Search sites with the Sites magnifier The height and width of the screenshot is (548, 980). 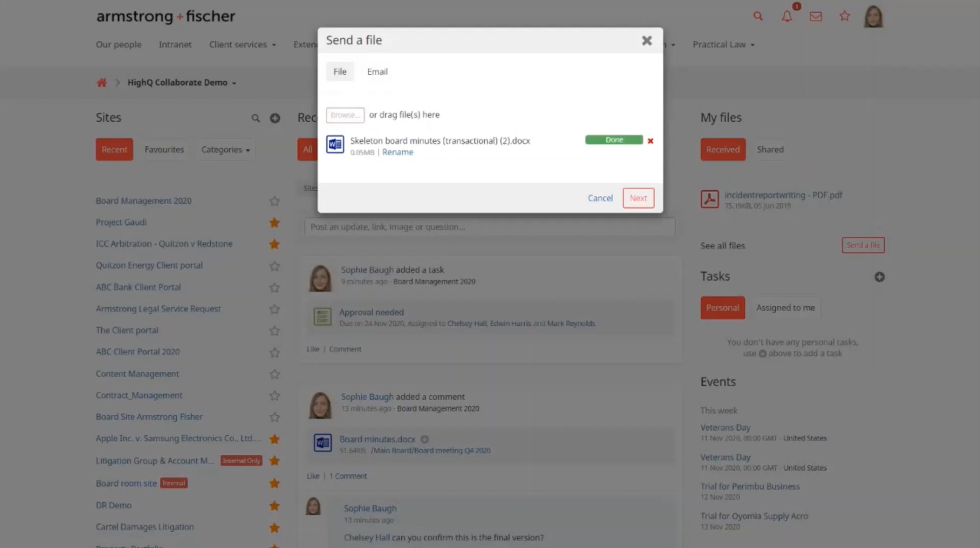255,118
